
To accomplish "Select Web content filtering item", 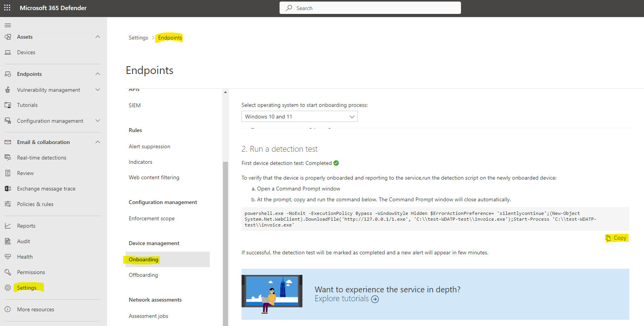I will coord(154,177).
